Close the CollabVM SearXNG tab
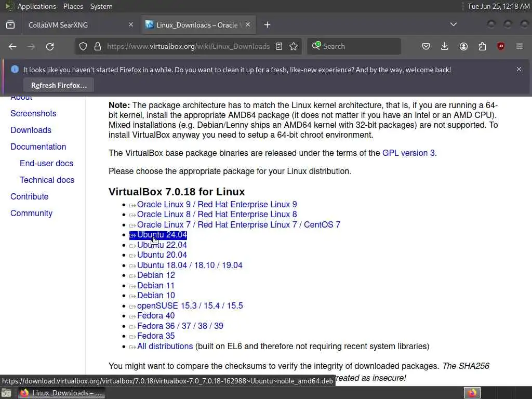 tap(131, 25)
